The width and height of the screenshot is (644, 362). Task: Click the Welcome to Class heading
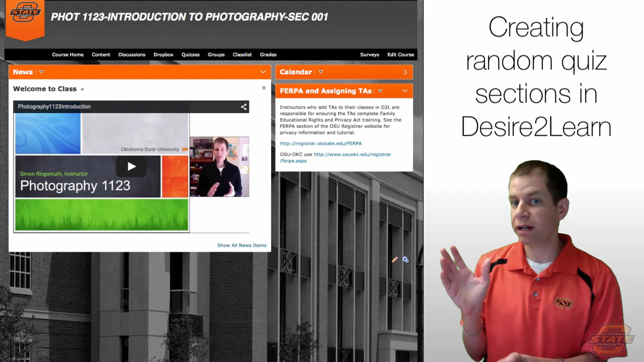(45, 89)
